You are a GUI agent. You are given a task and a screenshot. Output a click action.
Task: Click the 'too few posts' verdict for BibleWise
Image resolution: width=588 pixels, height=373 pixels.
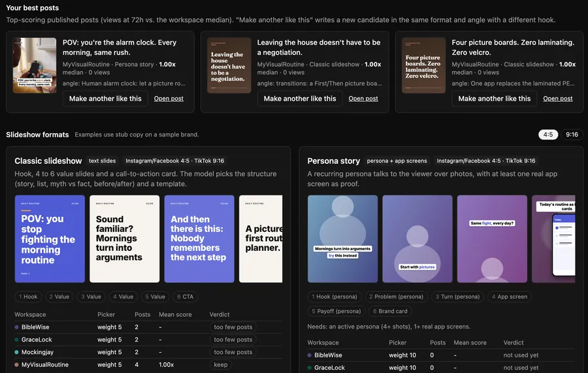(233, 327)
